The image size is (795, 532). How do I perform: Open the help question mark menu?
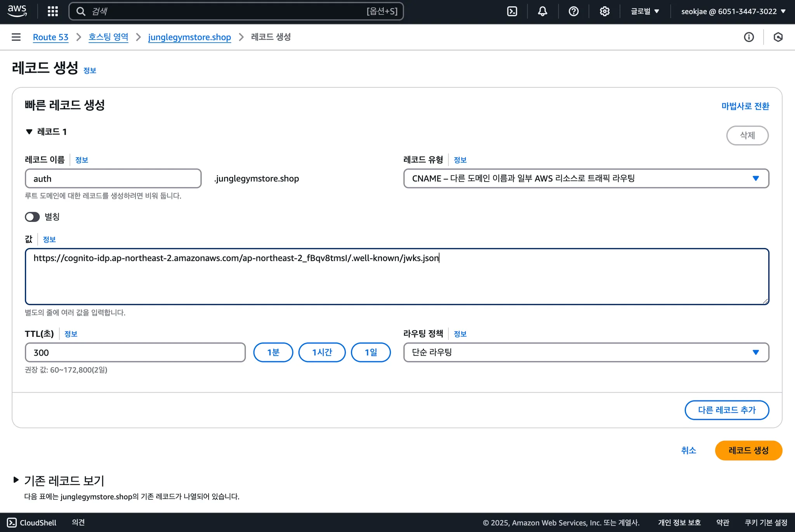click(x=573, y=11)
